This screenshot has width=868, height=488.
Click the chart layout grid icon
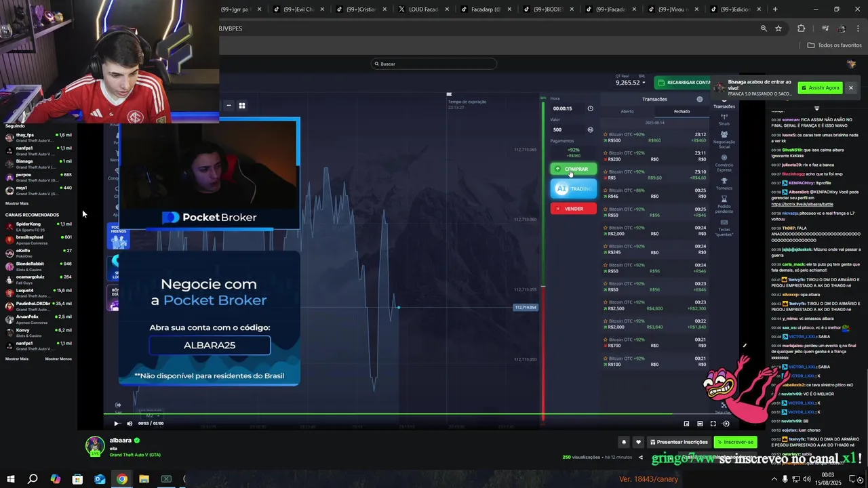click(241, 105)
